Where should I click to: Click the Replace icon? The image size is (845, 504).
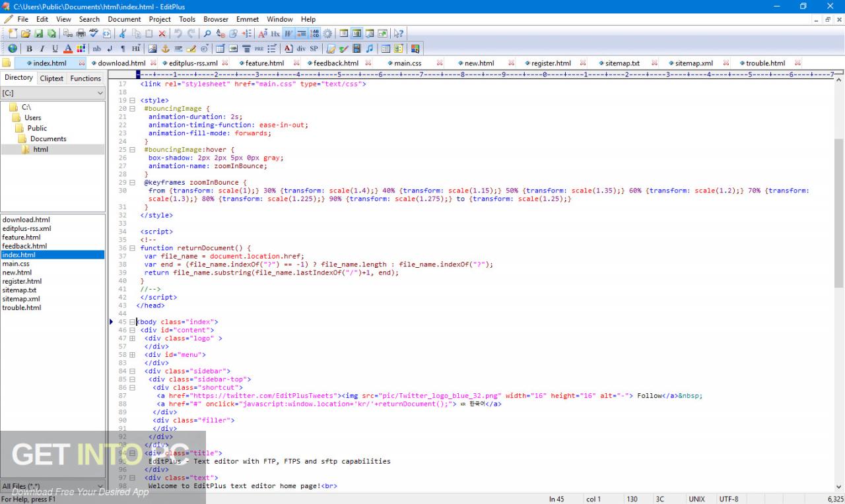(x=220, y=33)
